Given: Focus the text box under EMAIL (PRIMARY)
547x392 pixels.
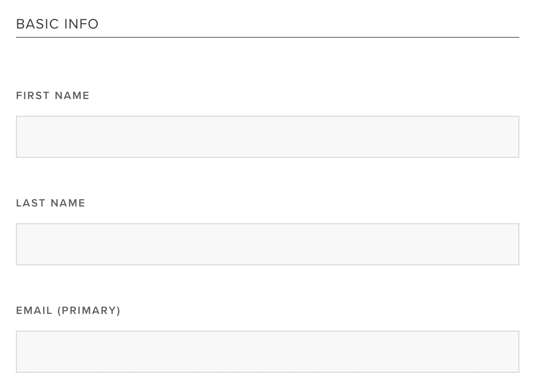Looking at the screenshot, I should click(268, 352).
